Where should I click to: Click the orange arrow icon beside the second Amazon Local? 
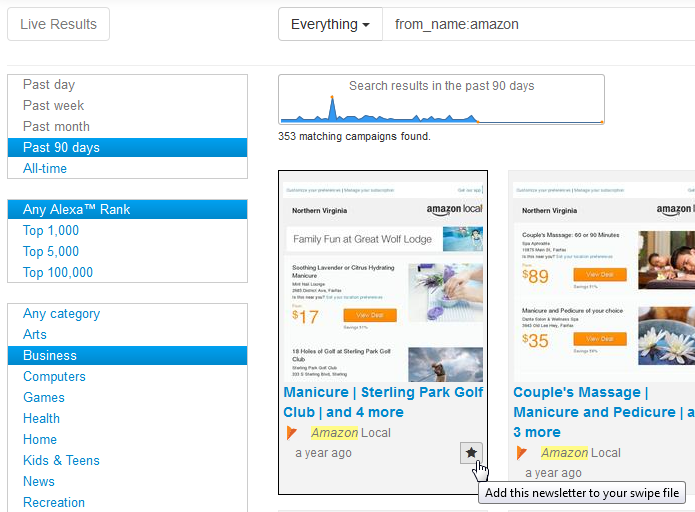[x=521, y=453]
